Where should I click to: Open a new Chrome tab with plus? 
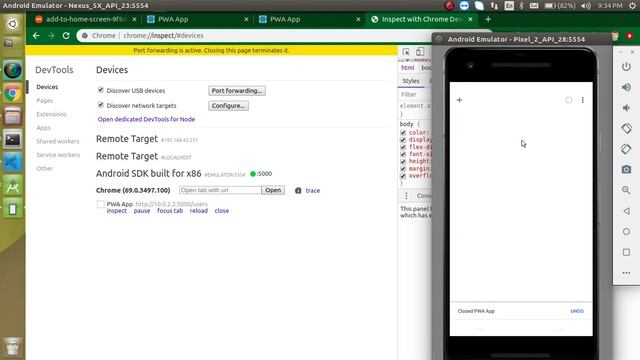pos(488,19)
